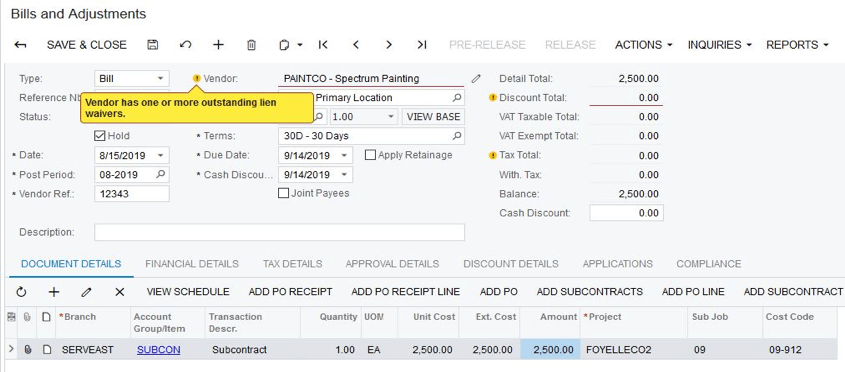Select the Document Details tab
845x372 pixels.
[71, 264]
